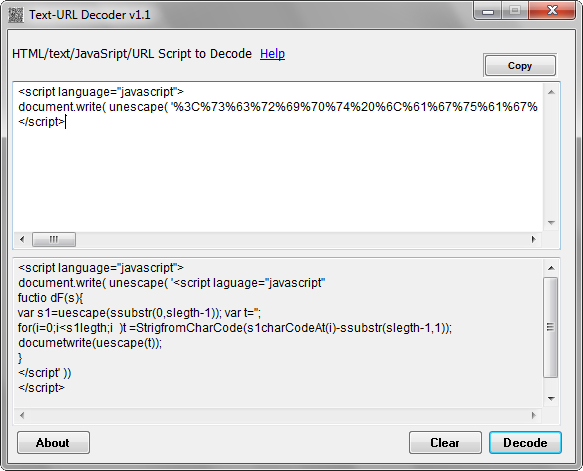Click the Text-URL Decoder app icon in title bar
The width and height of the screenshot is (583, 471).
coord(16,15)
